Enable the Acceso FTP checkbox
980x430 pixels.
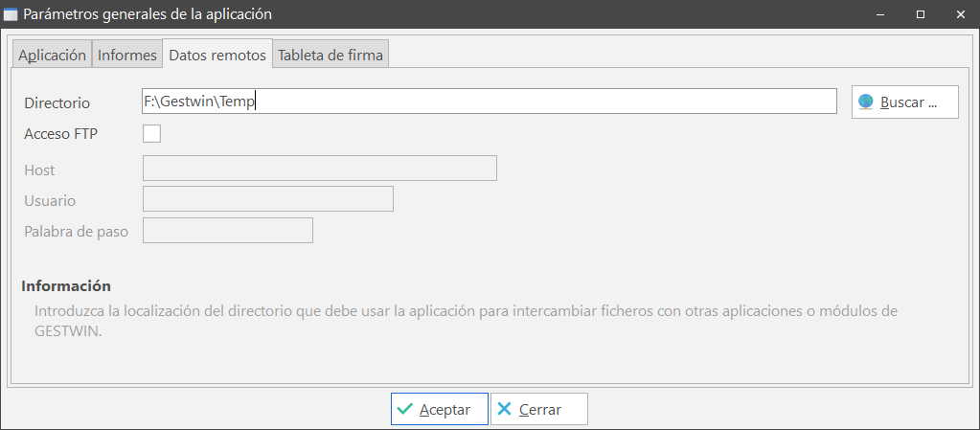pos(151,133)
